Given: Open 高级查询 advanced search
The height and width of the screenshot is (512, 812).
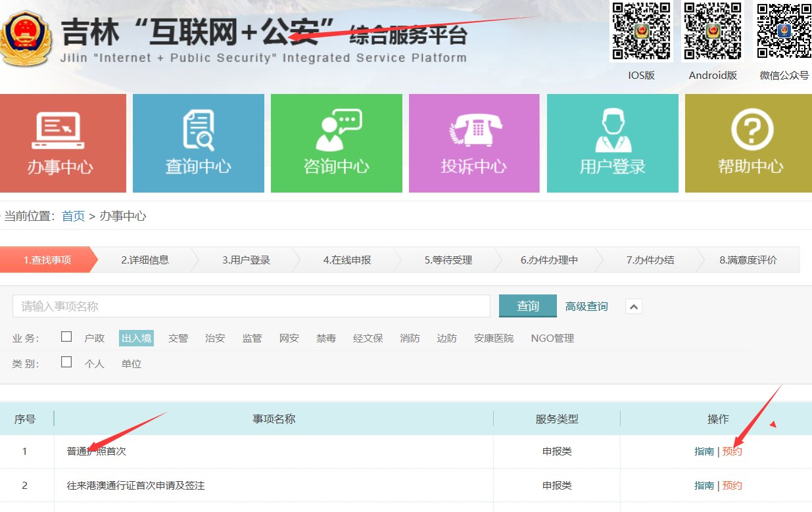Looking at the screenshot, I should 586,306.
